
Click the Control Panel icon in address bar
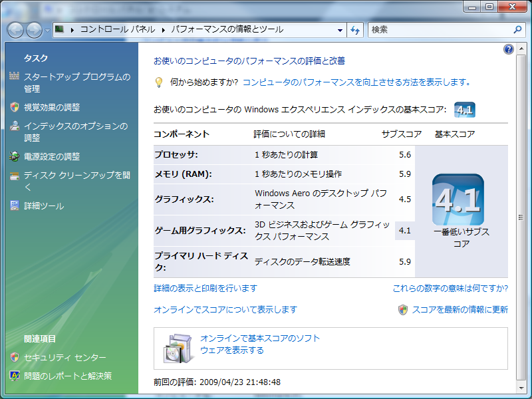60,29
